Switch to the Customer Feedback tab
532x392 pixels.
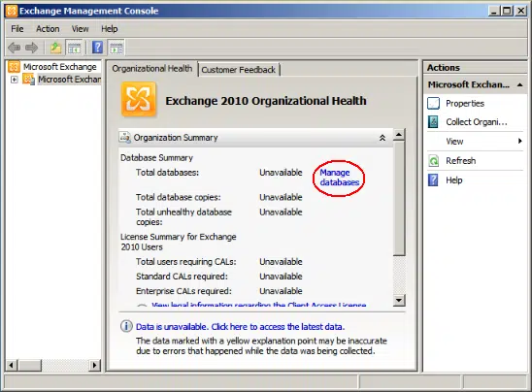[x=239, y=70]
